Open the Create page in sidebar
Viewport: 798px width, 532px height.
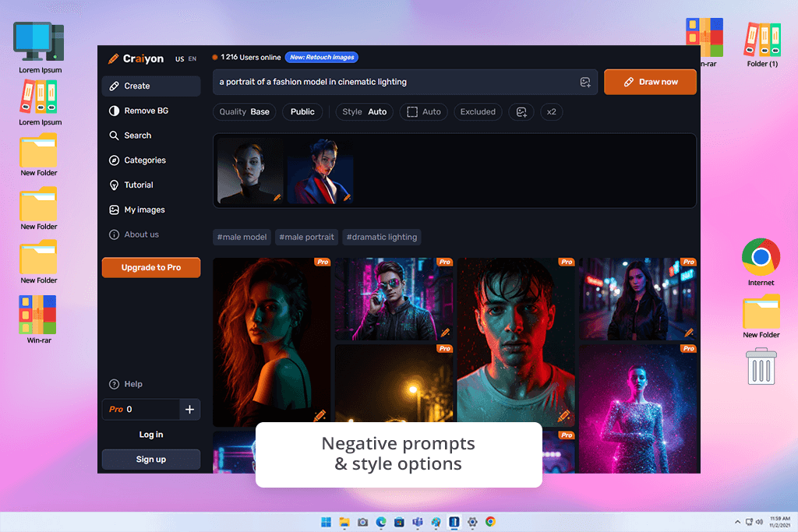pos(151,86)
